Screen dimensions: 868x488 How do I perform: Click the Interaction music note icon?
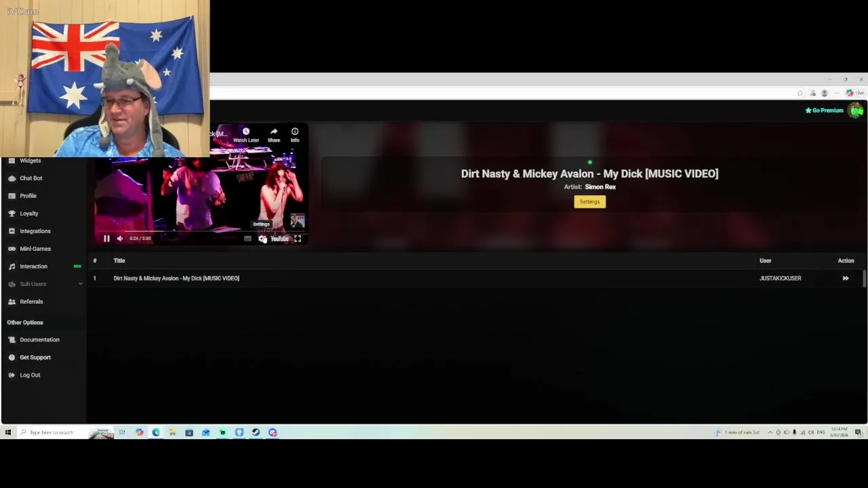click(12, 266)
